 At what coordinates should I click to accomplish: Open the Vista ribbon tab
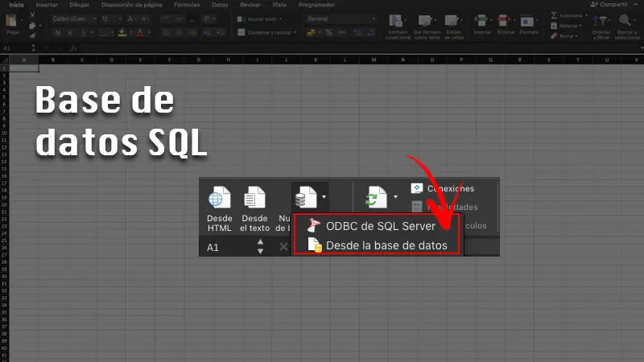pyautogui.click(x=279, y=5)
